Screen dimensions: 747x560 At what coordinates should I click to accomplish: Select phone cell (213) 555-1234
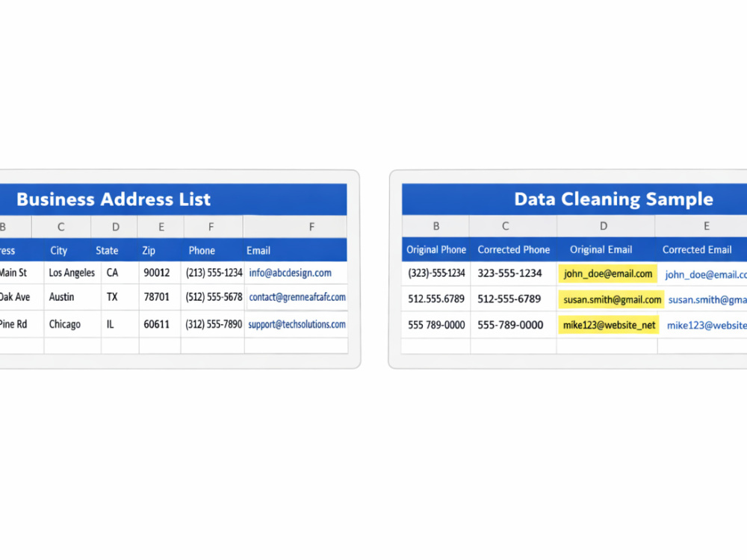click(x=213, y=273)
